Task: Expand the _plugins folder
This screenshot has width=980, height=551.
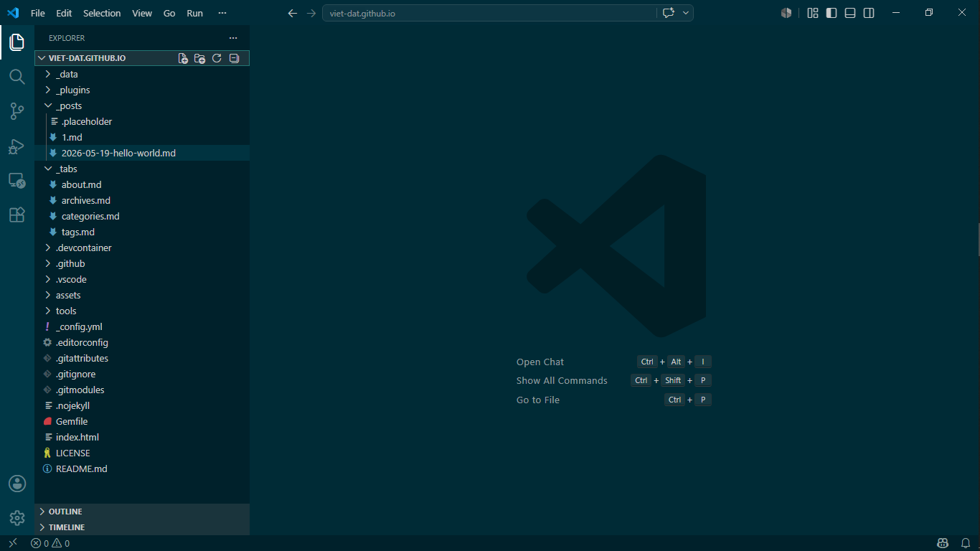Action: click(142, 90)
